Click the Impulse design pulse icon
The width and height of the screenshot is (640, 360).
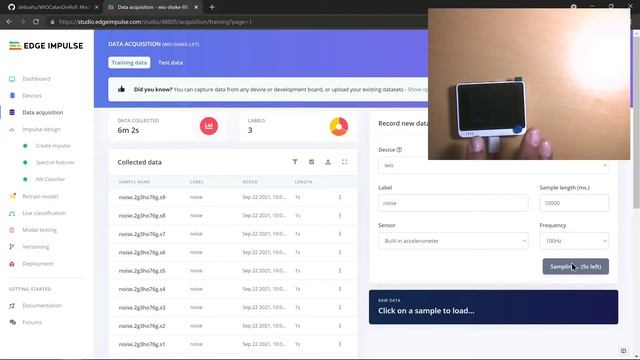click(x=12, y=129)
